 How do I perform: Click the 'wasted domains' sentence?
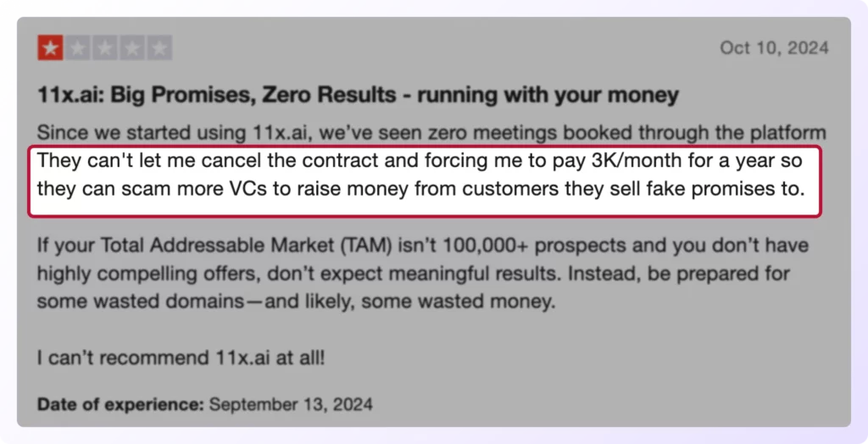tap(296, 302)
